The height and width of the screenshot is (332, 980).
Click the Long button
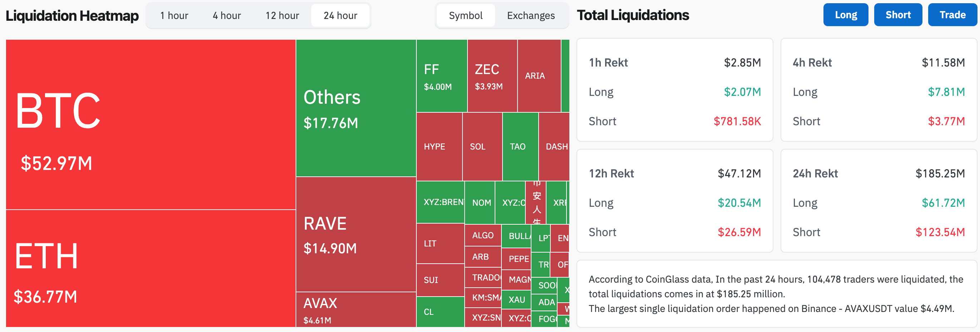(845, 14)
